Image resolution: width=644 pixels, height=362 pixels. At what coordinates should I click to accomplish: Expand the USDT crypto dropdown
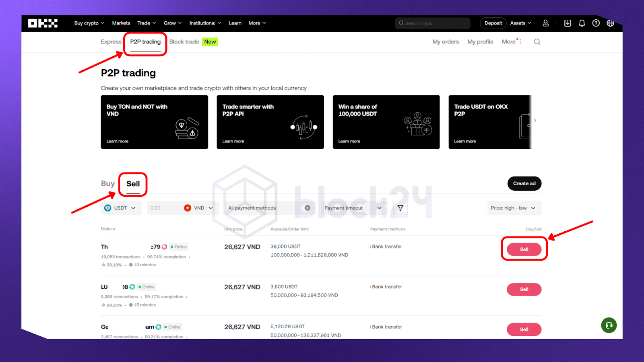[x=121, y=208]
